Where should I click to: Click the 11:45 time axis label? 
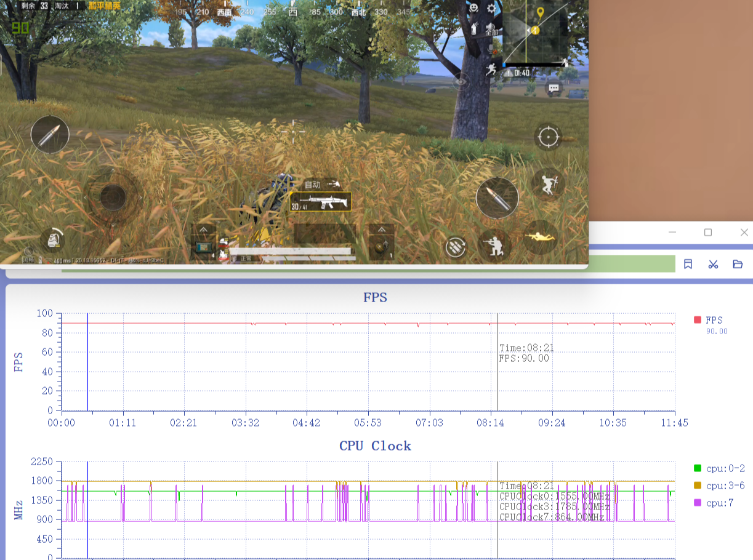pos(675,423)
